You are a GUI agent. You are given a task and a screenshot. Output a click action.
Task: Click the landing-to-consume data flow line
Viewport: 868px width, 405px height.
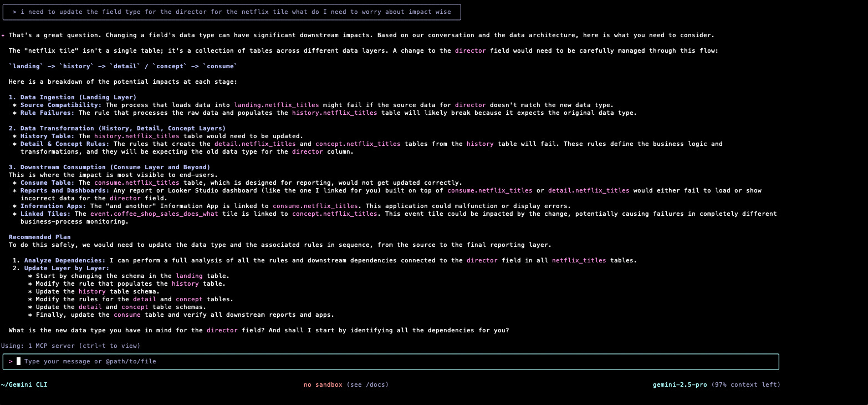[123, 66]
